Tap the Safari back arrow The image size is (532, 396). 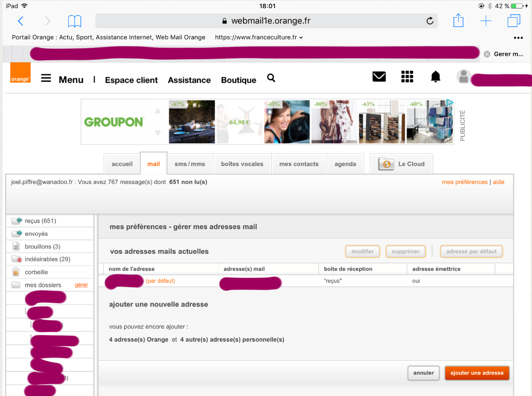21,21
